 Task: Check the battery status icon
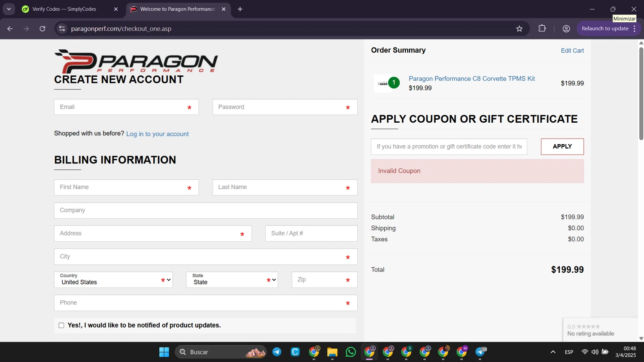tap(605, 352)
